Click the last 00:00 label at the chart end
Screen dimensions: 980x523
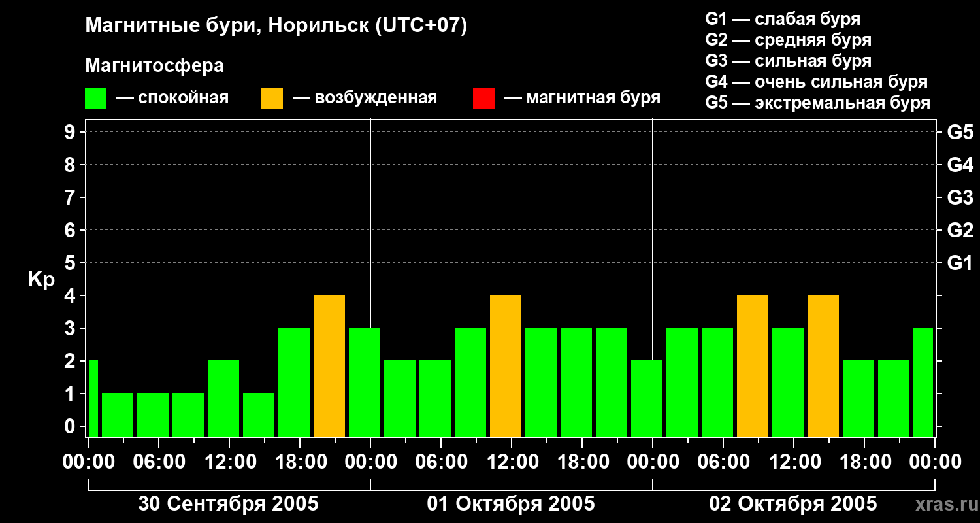click(x=935, y=462)
